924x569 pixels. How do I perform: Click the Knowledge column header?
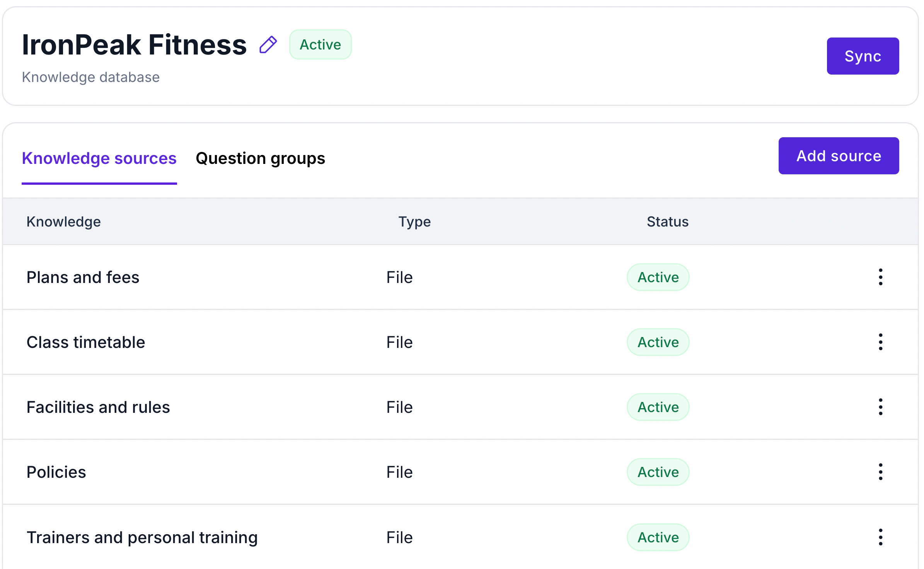click(x=64, y=222)
